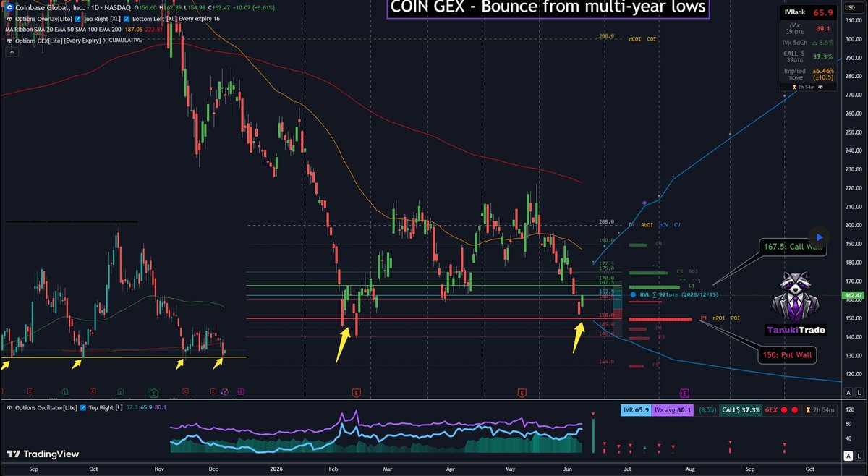Click the C1 call level label
The width and height of the screenshot is (868, 476).
pos(691,286)
